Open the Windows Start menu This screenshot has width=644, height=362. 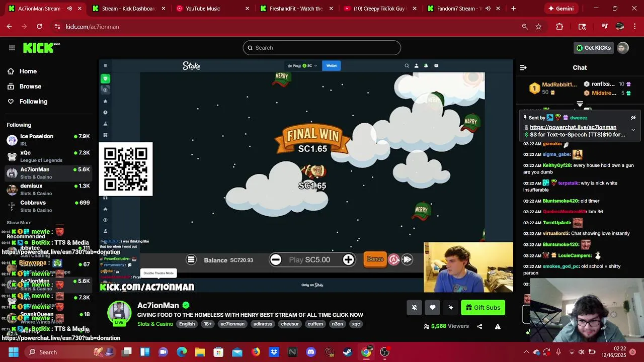point(14,352)
